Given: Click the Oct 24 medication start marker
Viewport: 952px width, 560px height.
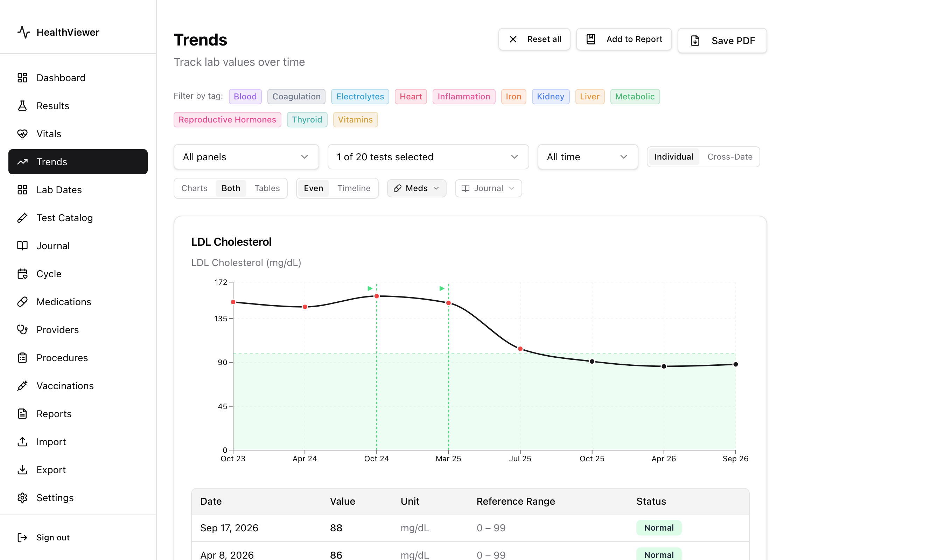Looking at the screenshot, I should point(370,289).
